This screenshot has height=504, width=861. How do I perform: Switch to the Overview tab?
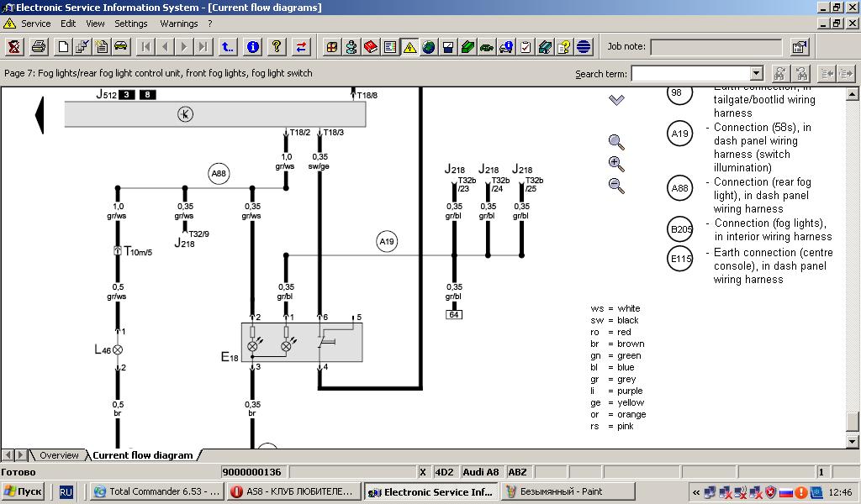coord(59,455)
